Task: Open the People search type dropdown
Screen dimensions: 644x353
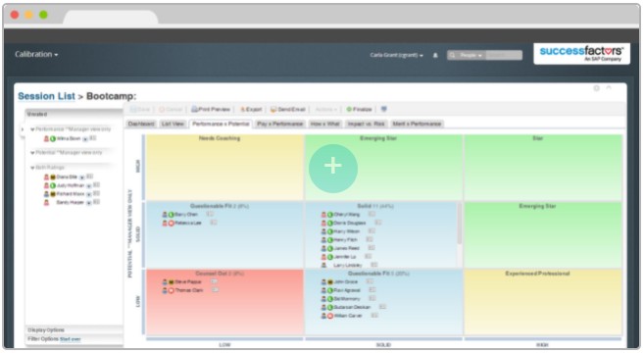Action: pyautogui.click(x=471, y=55)
